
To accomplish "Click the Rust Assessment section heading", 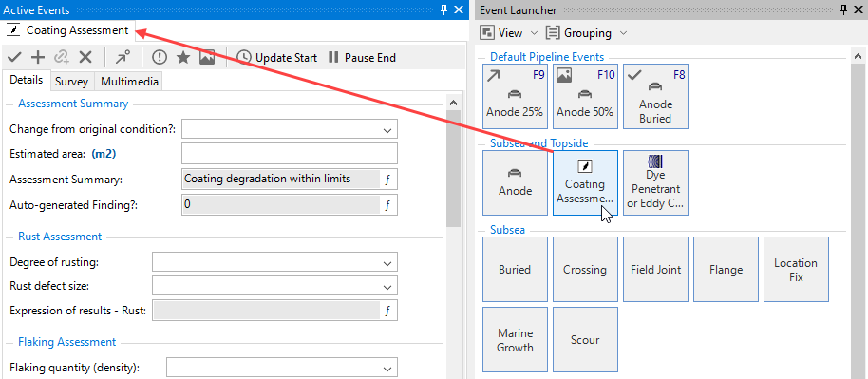I will tap(60, 237).
